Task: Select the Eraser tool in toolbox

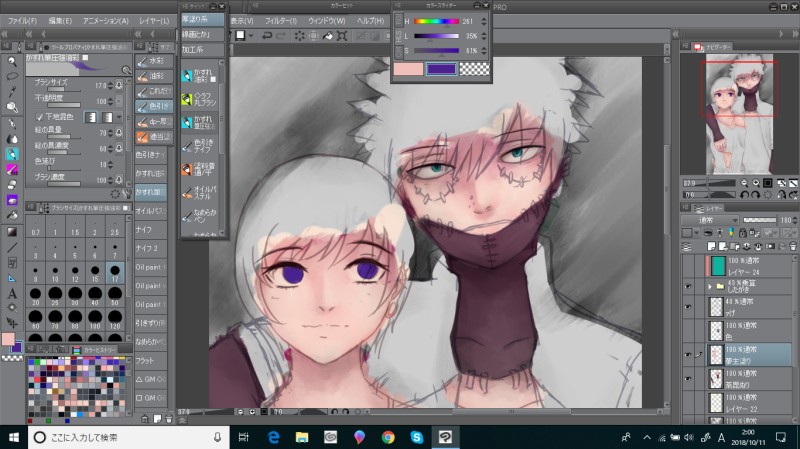Action: click(x=12, y=185)
